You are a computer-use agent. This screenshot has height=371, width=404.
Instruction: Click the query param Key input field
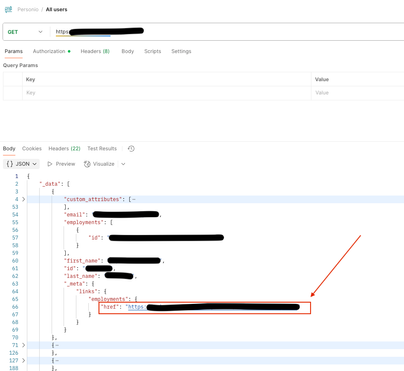pyautogui.click(x=167, y=93)
